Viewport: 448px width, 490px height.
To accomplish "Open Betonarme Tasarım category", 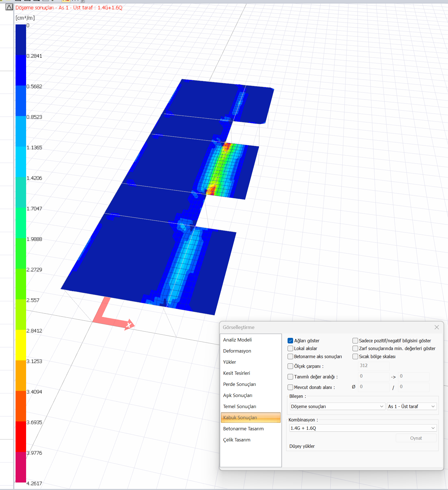I will [x=243, y=429].
